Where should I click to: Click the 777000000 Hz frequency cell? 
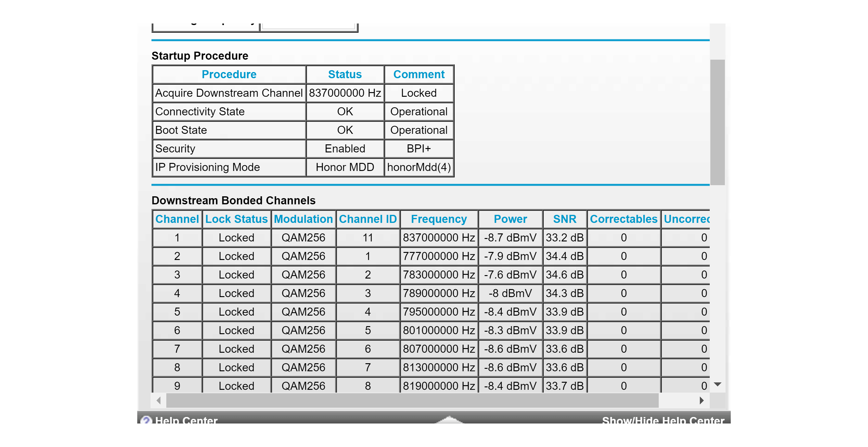point(439,256)
